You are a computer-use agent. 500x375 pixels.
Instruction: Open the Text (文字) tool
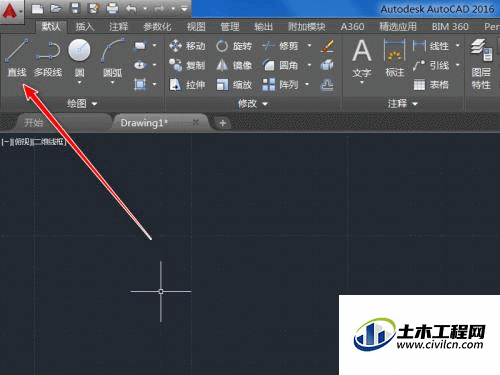[x=362, y=61]
